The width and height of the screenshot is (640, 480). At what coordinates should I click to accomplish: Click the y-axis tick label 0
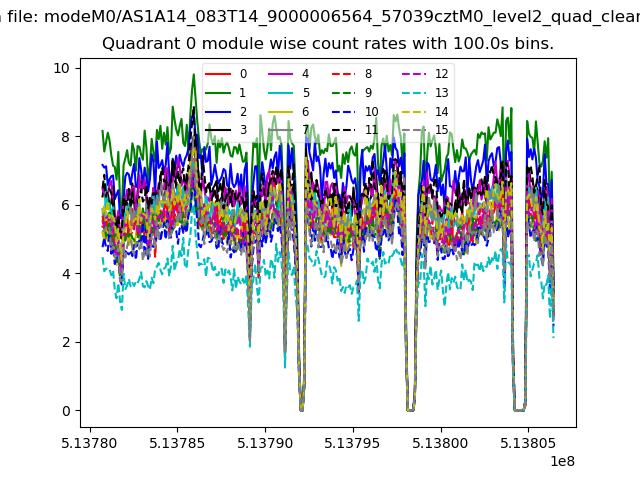[x=64, y=411]
